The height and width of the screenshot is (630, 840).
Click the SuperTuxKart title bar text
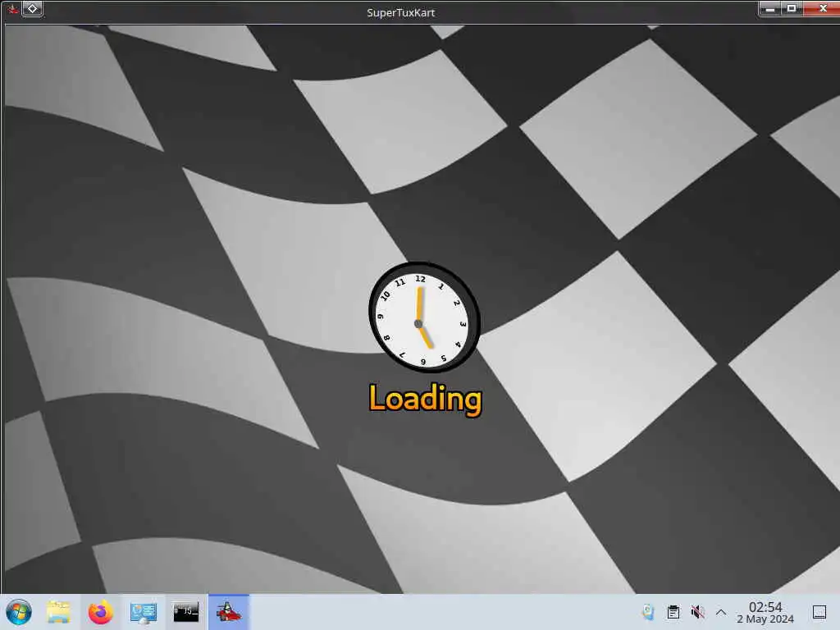click(x=400, y=12)
